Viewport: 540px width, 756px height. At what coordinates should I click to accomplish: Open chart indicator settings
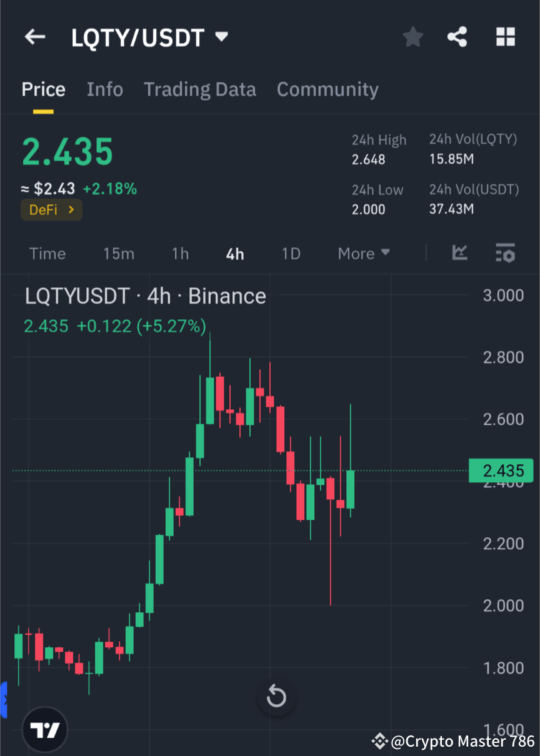point(505,254)
